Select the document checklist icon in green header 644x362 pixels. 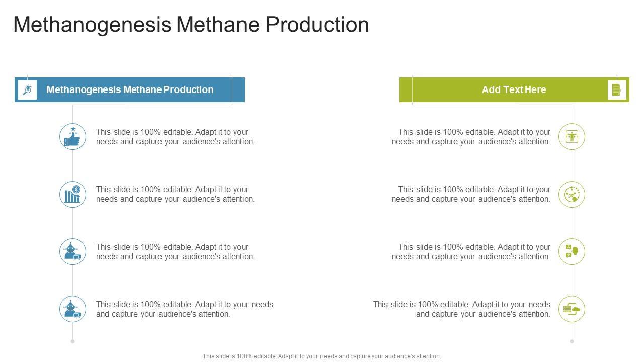coord(617,90)
